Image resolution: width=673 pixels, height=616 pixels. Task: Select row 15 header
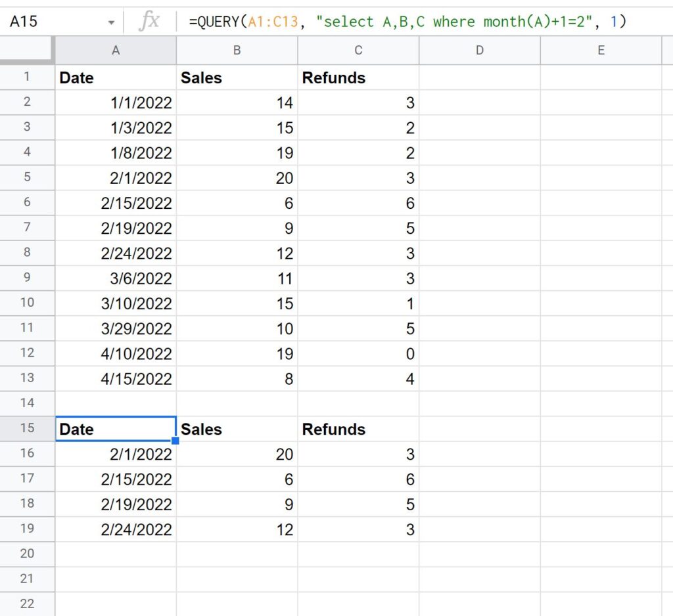[27, 429]
